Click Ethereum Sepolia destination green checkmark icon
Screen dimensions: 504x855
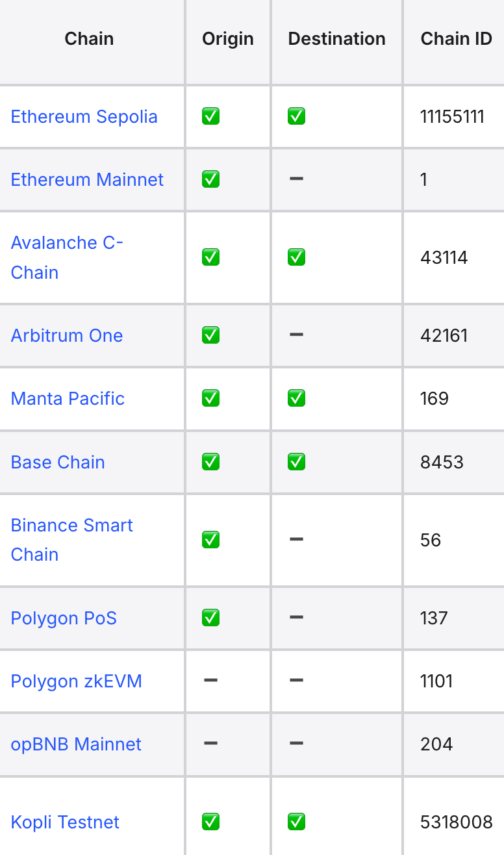[x=296, y=116]
